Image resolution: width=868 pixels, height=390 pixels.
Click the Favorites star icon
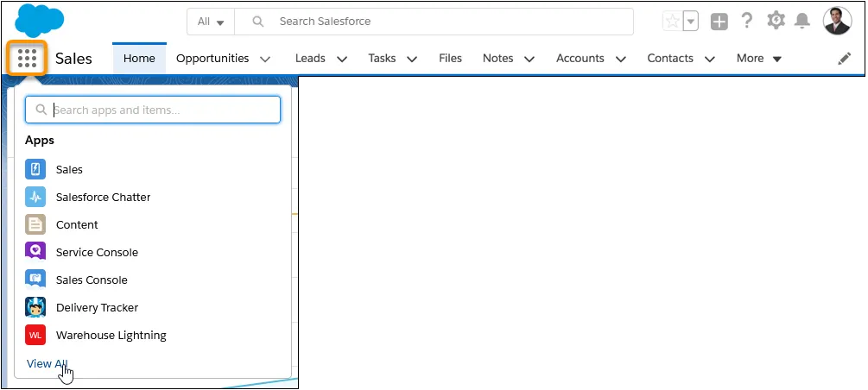(673, 22)
